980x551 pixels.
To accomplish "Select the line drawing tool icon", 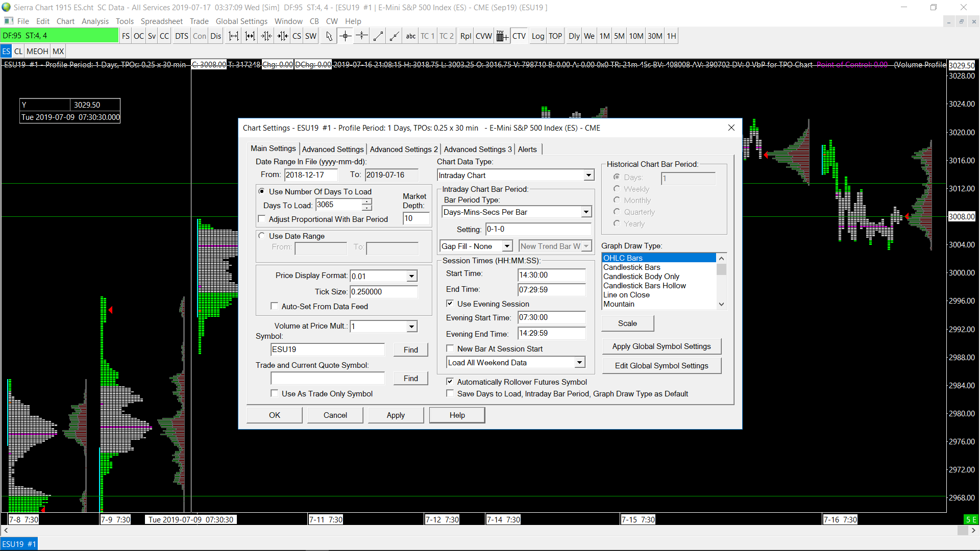I will tap(378, 36).
